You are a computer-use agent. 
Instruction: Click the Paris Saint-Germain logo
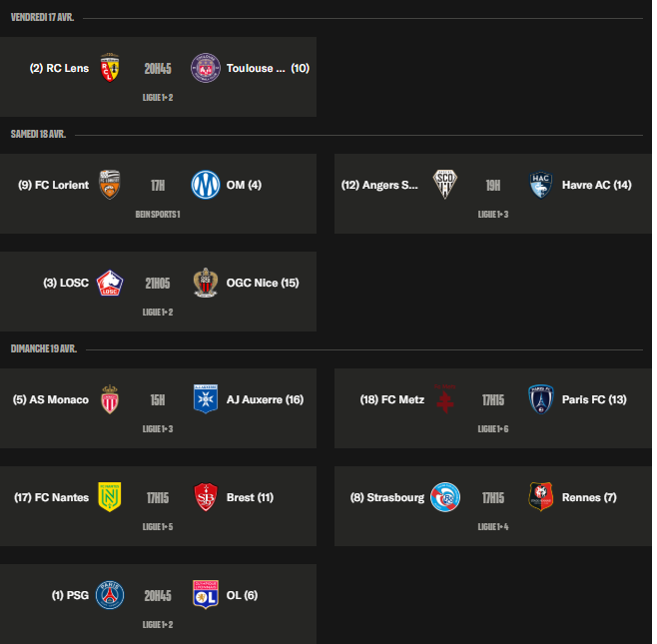tap(110, 595)
